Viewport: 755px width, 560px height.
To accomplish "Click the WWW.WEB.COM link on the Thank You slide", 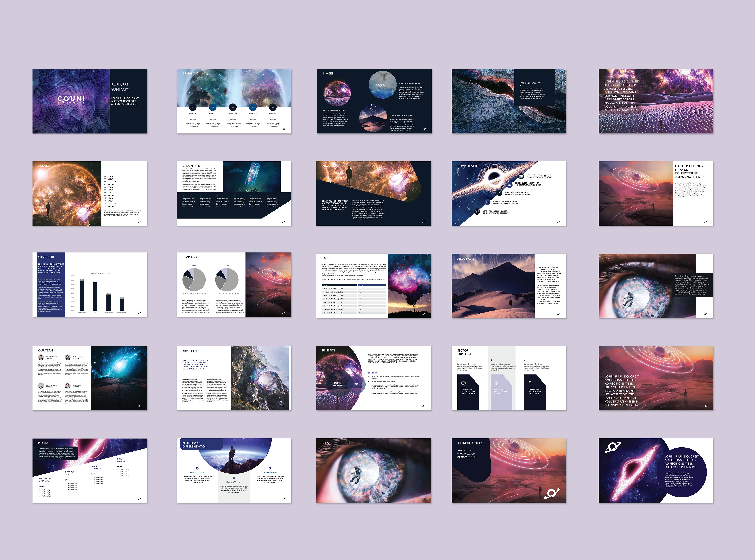I will tap(466, 454).
